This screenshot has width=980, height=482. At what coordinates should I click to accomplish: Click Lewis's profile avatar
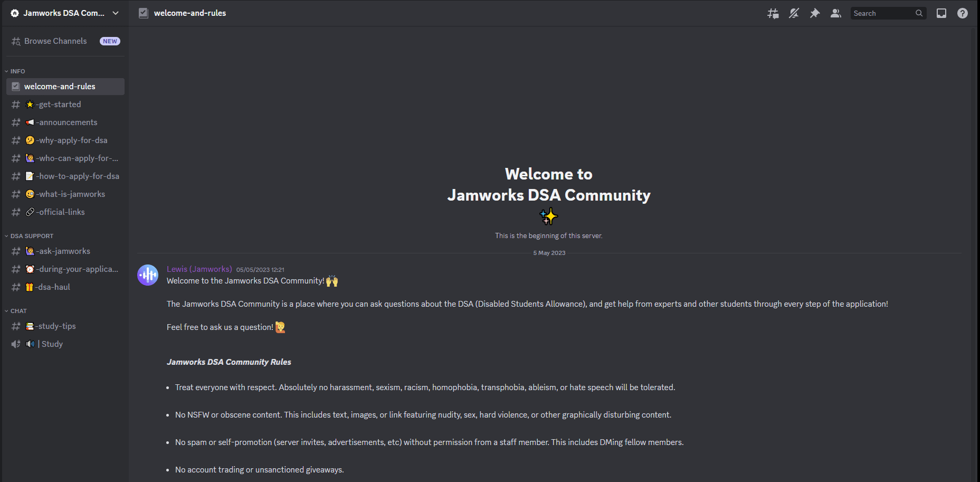[147, 275]
